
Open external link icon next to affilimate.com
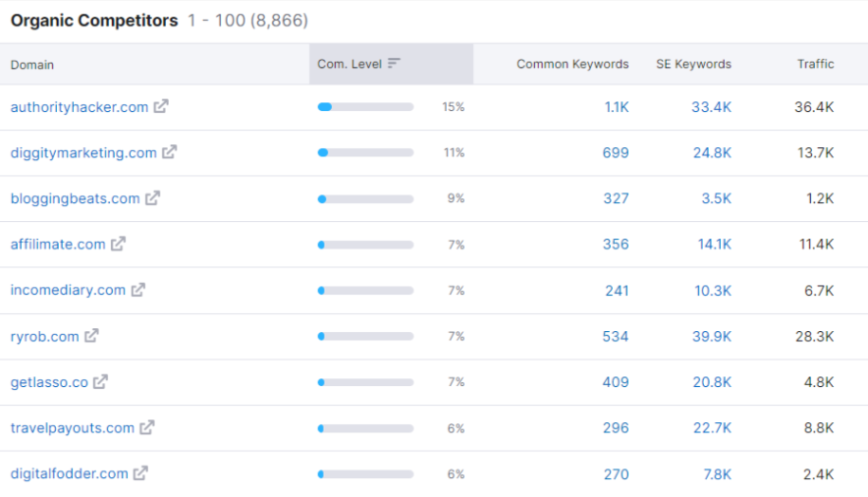[118, 244]
